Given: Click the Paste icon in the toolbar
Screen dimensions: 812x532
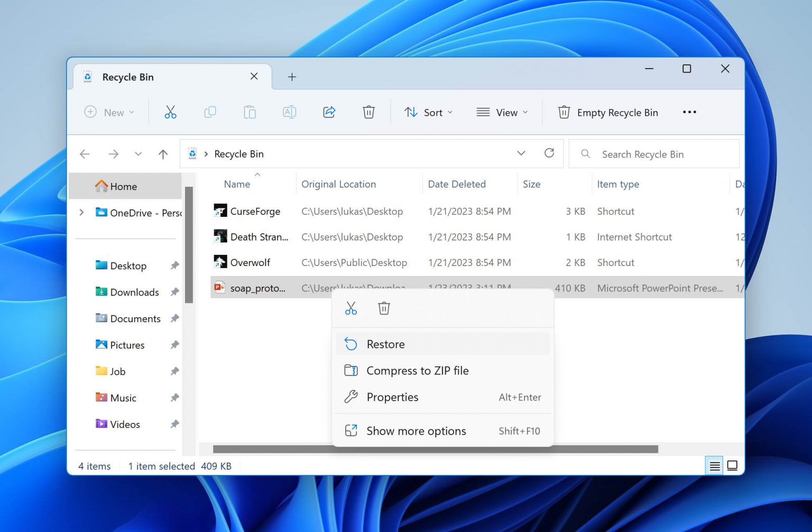Looking at the screenshot, I should [250, 112].
